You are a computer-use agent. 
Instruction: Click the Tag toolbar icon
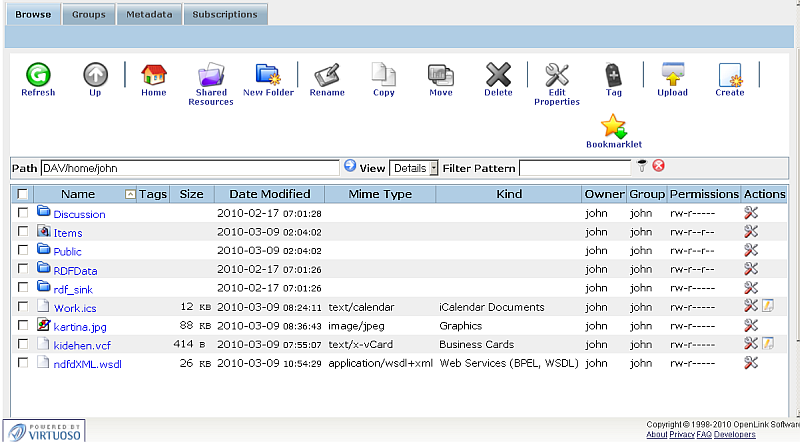point(614,75)
